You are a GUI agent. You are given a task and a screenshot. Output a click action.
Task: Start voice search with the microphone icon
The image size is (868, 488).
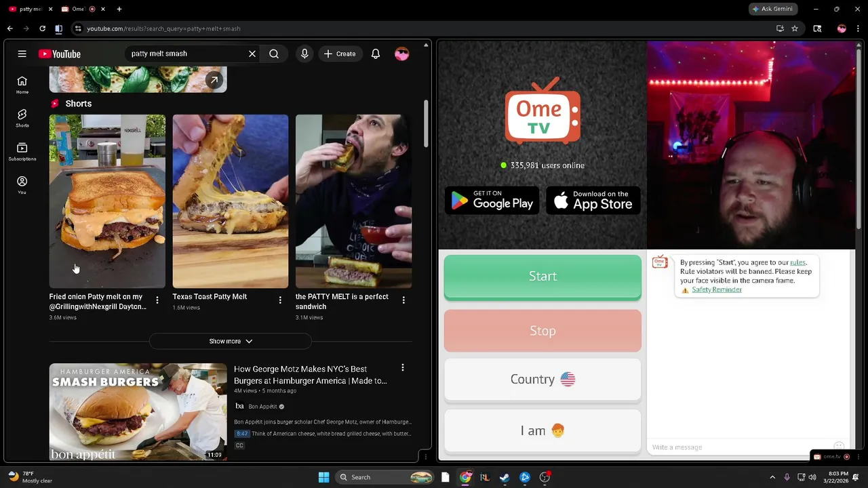click(x=304, y=54)
